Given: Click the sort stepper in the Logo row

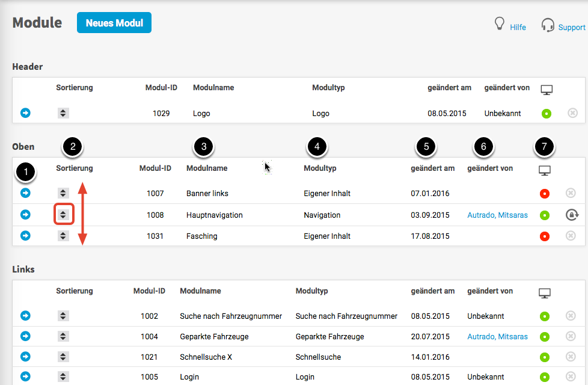Looking at the screenshot, I should coord(64,113).
